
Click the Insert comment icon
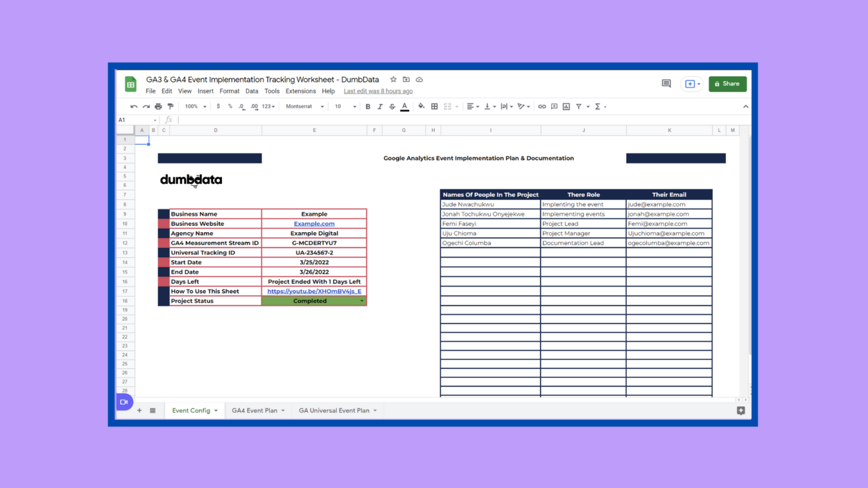[x=554, y=106]
